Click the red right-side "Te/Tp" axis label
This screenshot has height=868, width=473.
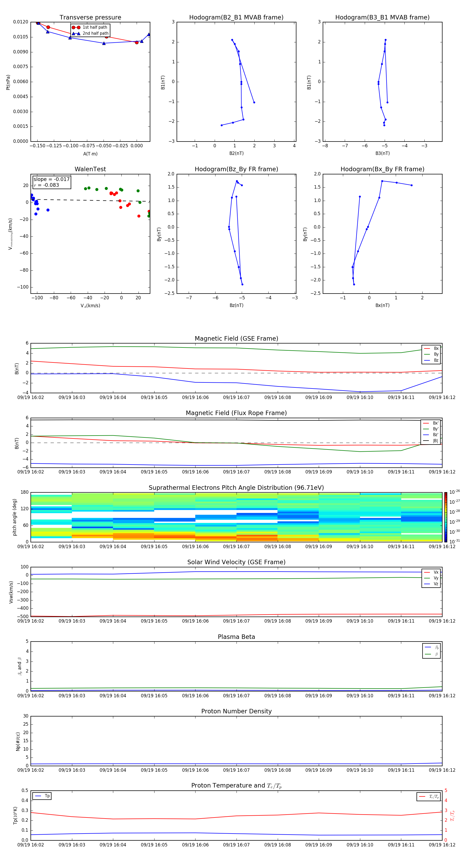click(452, 815)
